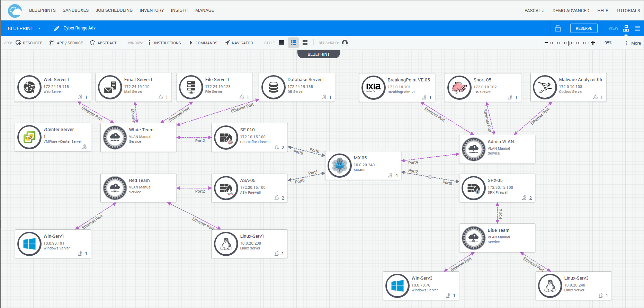Open the More options menu
Image resolution: width=644 pixels, height=308 pixels.
pyautogui.click(x=633, y=43)
